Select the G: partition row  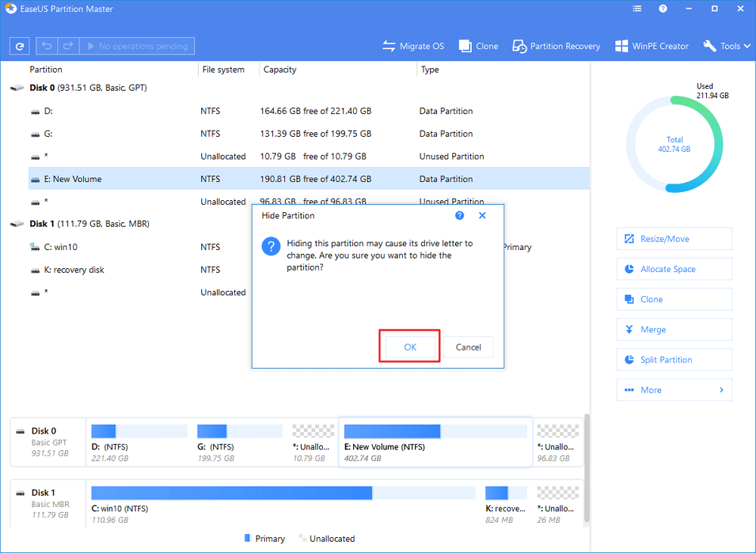click(308, 134)
